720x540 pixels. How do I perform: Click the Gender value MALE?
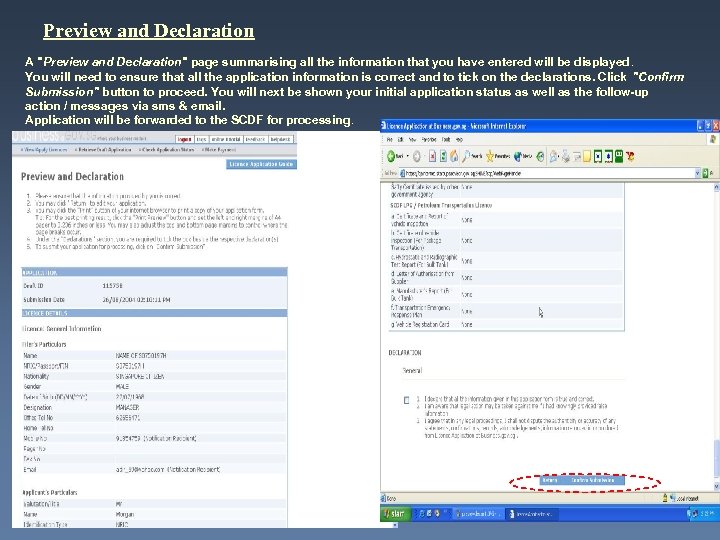pos(122,387)
